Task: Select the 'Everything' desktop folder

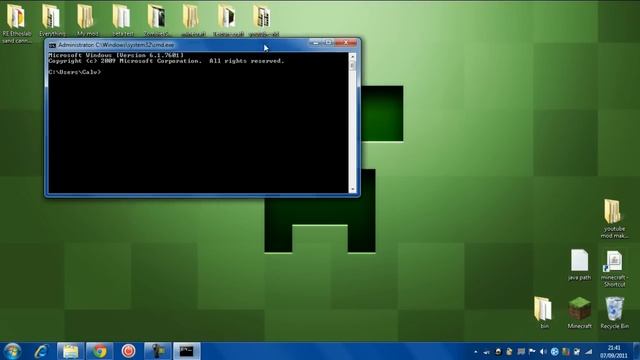Action: click(x=51, y=20)
